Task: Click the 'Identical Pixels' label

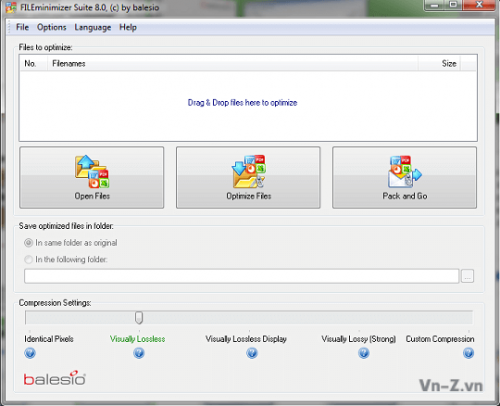Action: [x=49, y=339]
